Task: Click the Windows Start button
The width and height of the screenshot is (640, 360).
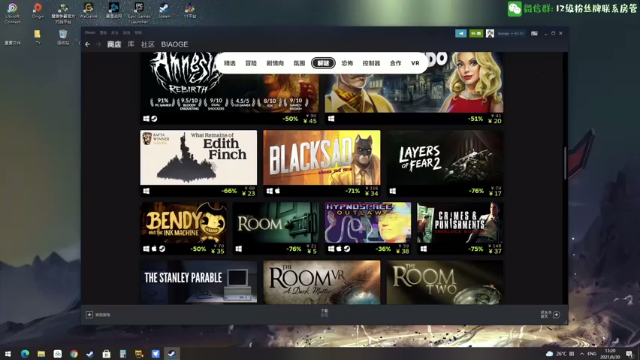Action: [8, 354]
